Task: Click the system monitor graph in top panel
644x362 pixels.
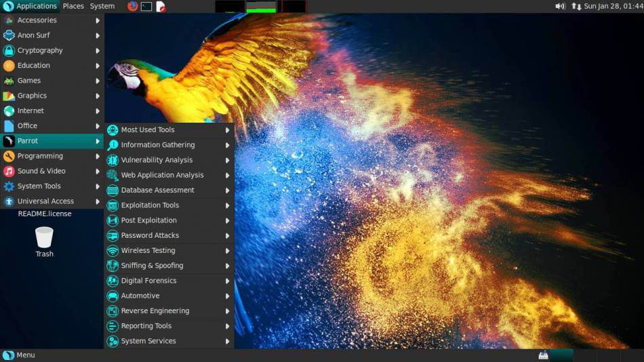Action: tap(261, 7)
